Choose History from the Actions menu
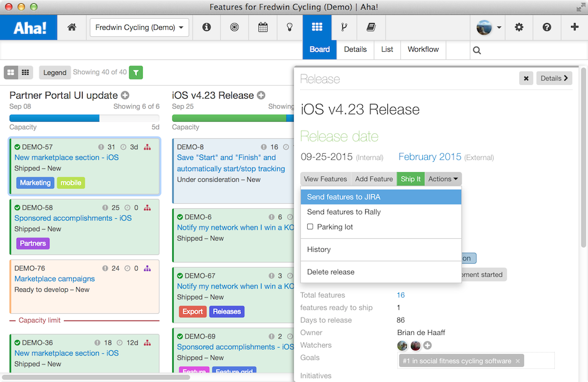The width and height of the screenshot is (588, 382). (380, 249)
